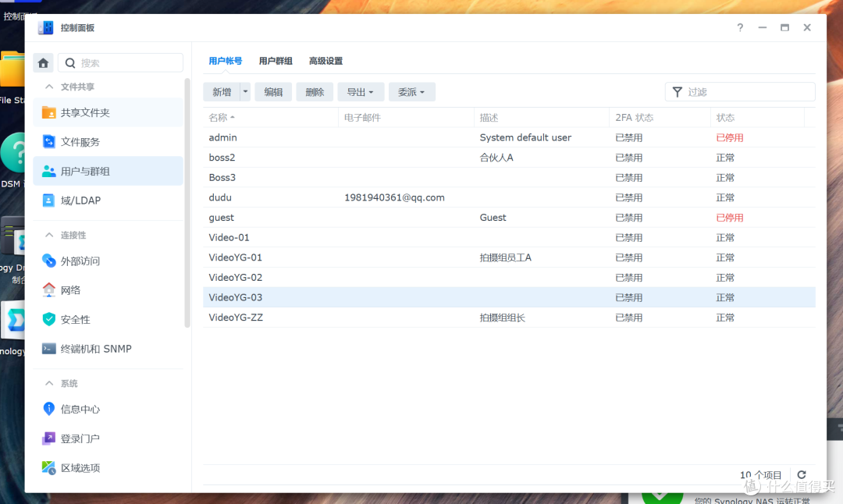
Task: Click the search (搜索) input field
Action: click(x=120, y=63)
